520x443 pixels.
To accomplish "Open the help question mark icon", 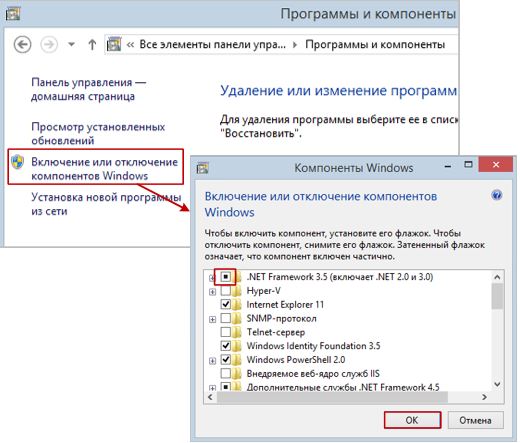I will [x=496, y=195].
